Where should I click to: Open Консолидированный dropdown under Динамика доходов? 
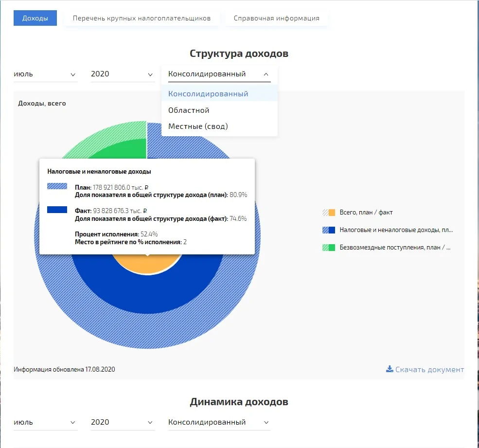pos(219,422)
